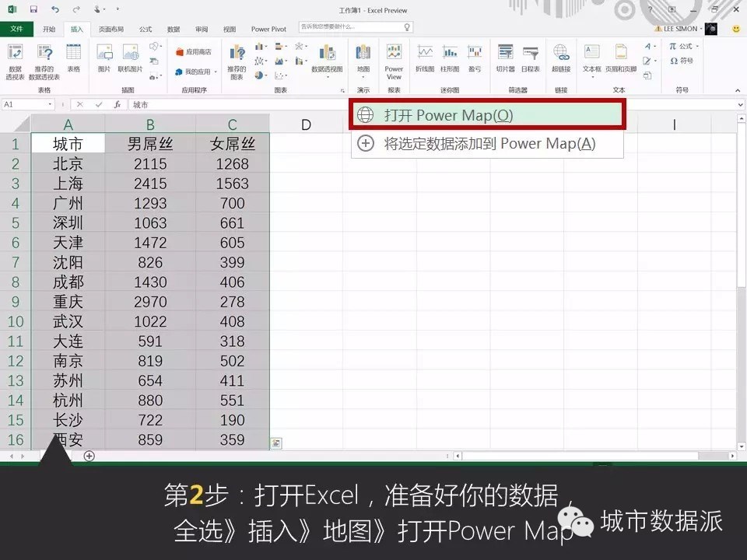Insert a text box (文本框)

pyautogui.click(x=591, y=60)
